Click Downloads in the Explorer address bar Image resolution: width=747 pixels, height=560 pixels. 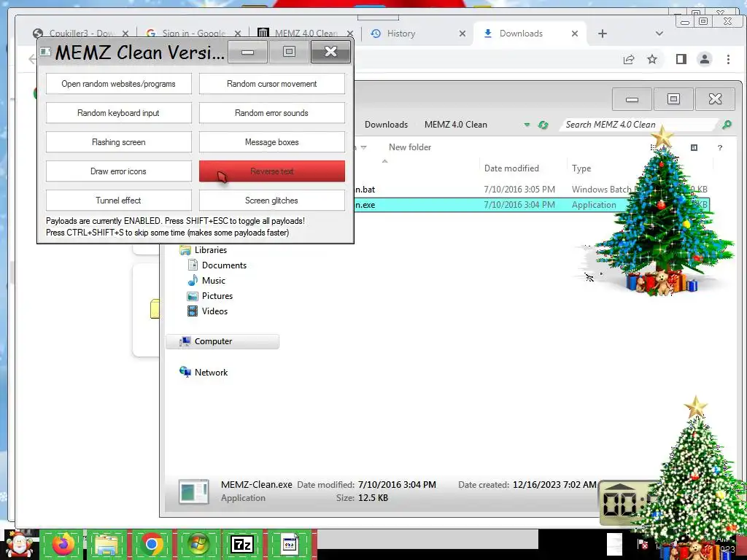[x=386, y=125]
